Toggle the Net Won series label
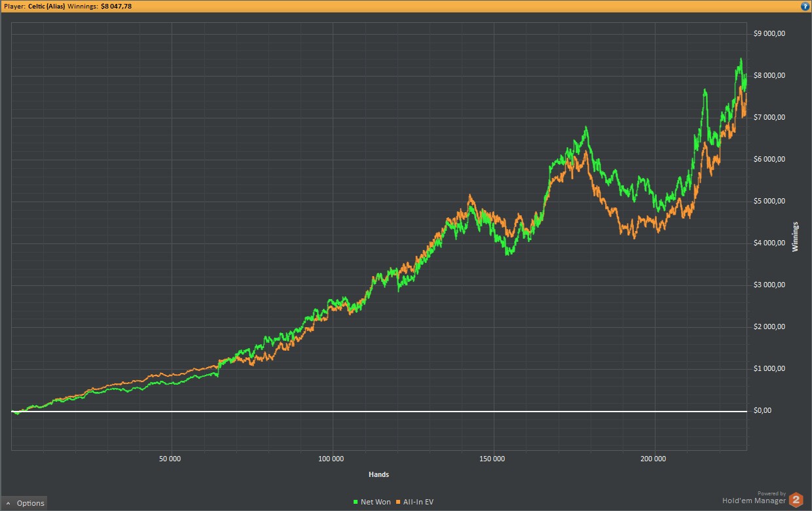Image resolution: width=812 pixels, height=511 pixels. (375, 502)
